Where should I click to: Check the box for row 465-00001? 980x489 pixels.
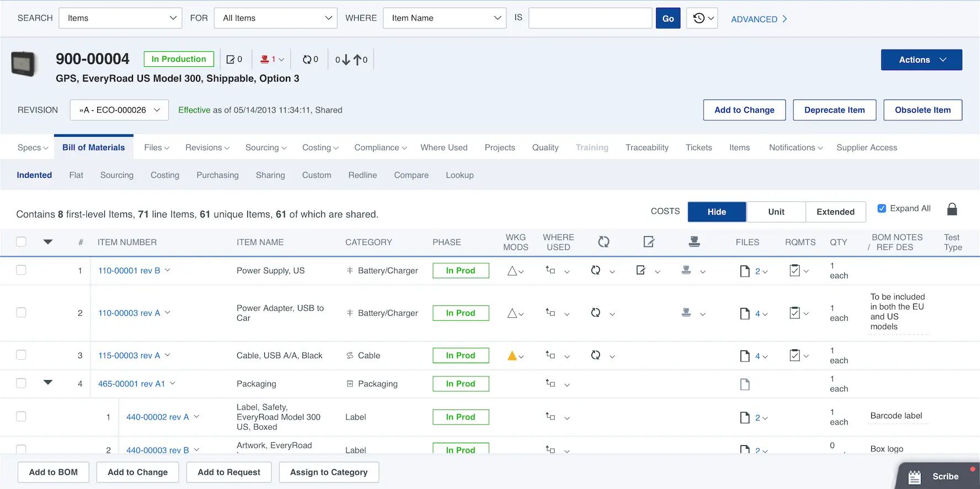pos(21,383)
